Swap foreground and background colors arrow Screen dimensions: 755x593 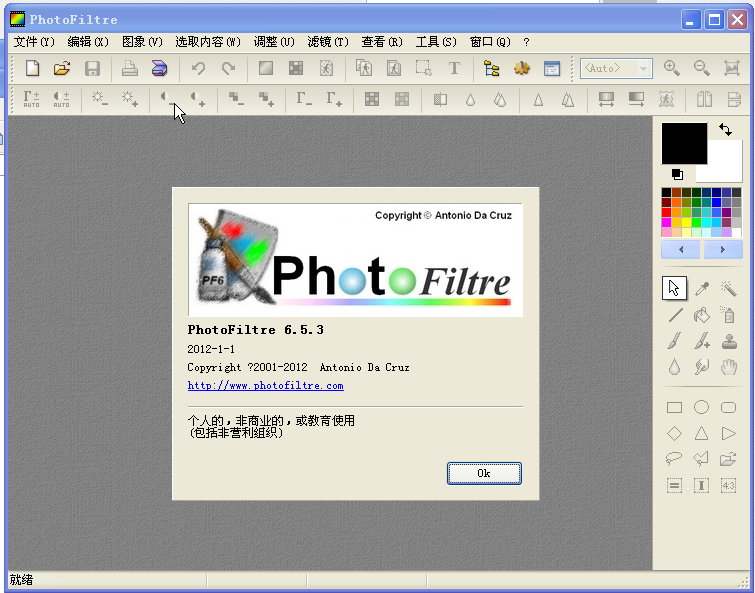click(726, 129)
